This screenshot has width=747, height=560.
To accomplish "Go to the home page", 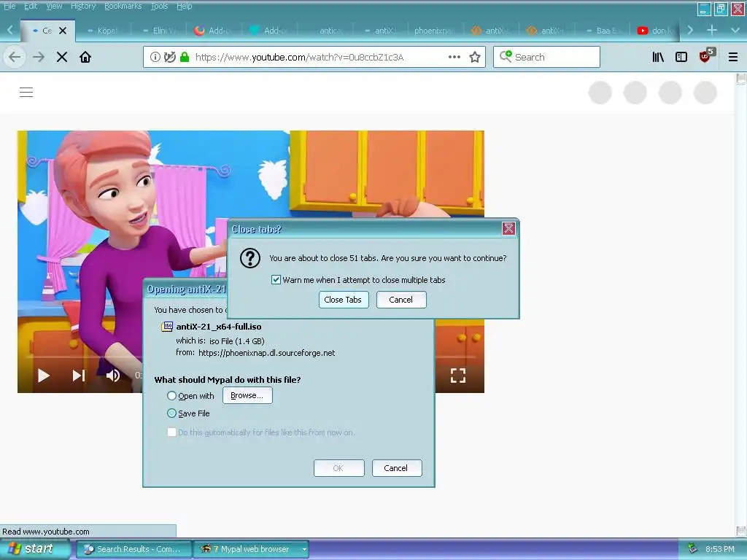I will pos(85,57).
